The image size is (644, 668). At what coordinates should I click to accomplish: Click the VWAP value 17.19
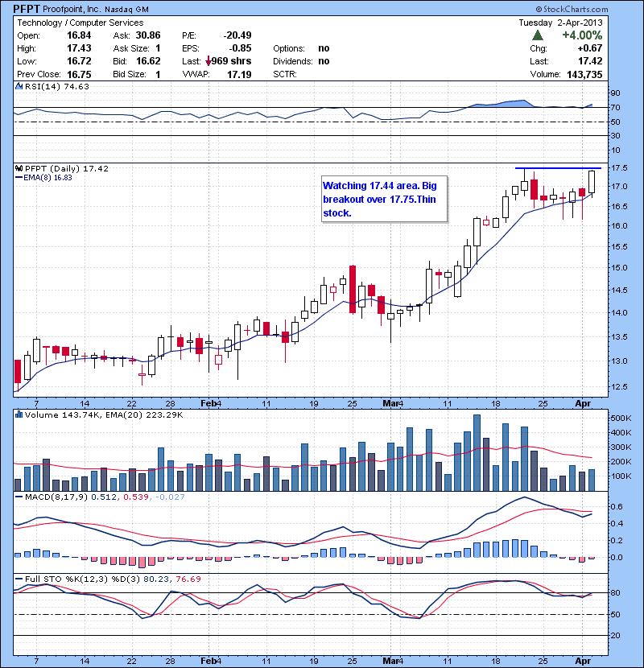(x=239, y=75)
